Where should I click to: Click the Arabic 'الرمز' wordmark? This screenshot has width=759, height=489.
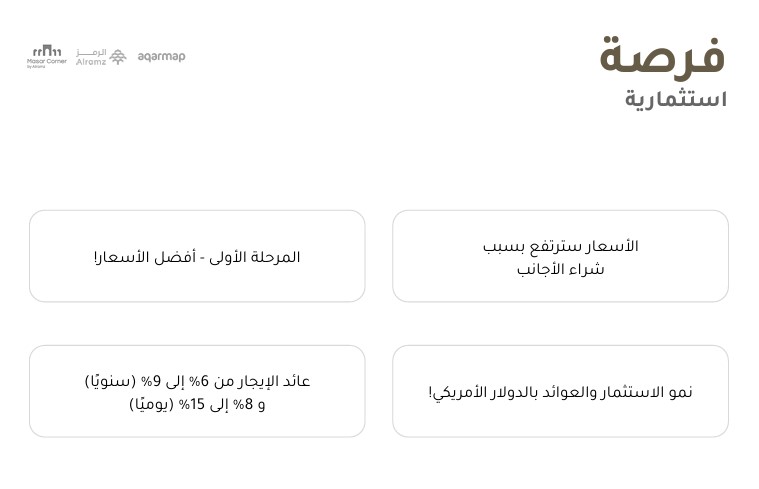pos(92,50)
